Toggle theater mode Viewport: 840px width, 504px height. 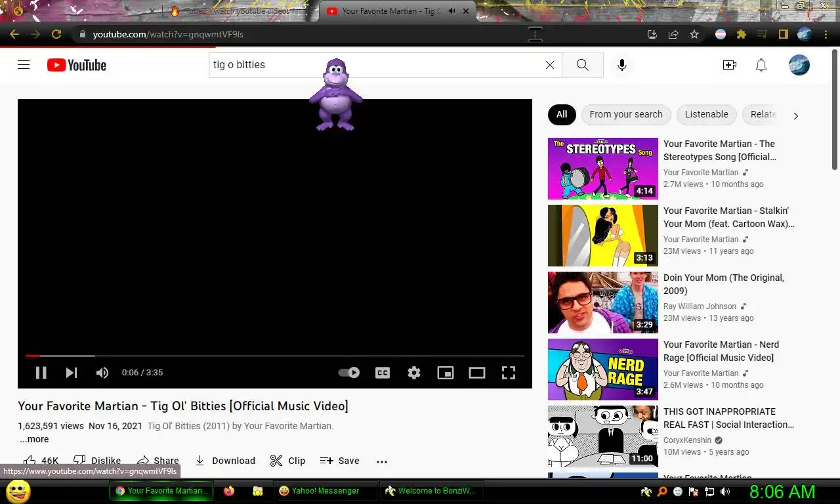click(477, 373)
